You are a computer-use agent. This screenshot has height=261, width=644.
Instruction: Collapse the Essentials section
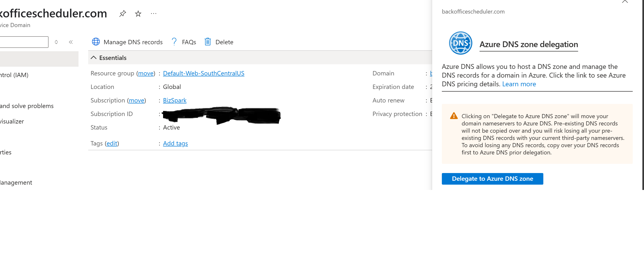click(x=93, y=58)
